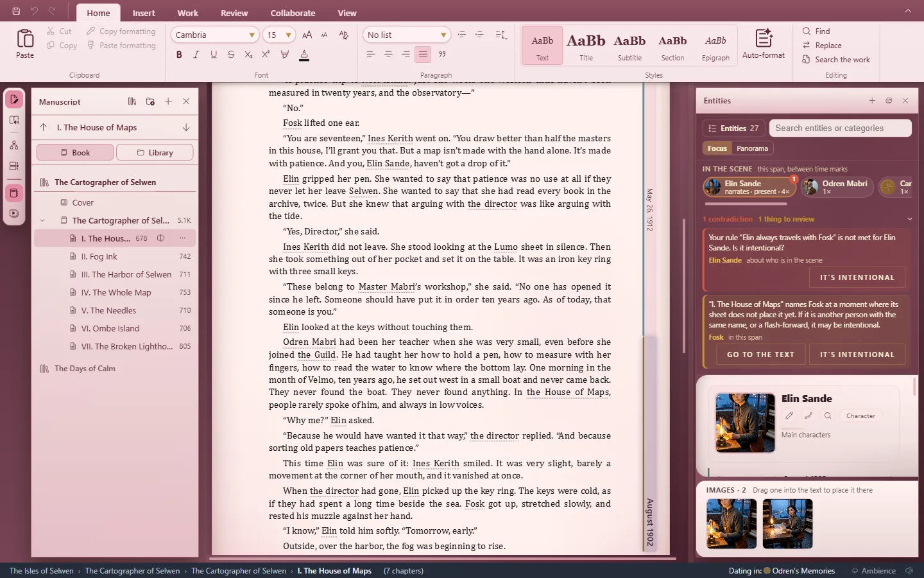
Task: Toggle underline formatting
Action: coord(214,55)
